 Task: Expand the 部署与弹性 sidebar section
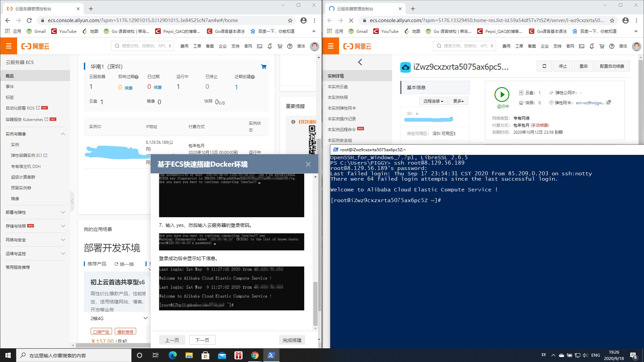[x=63, y=212]
